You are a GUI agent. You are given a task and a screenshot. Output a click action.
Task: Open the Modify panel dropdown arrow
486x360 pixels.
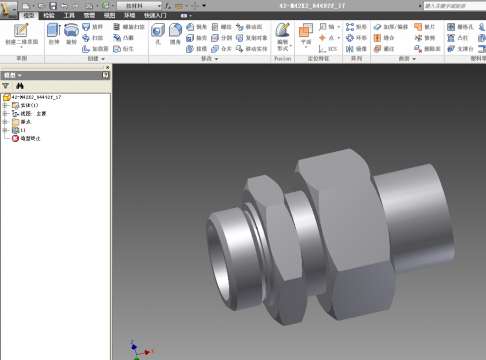click(217, 59)
